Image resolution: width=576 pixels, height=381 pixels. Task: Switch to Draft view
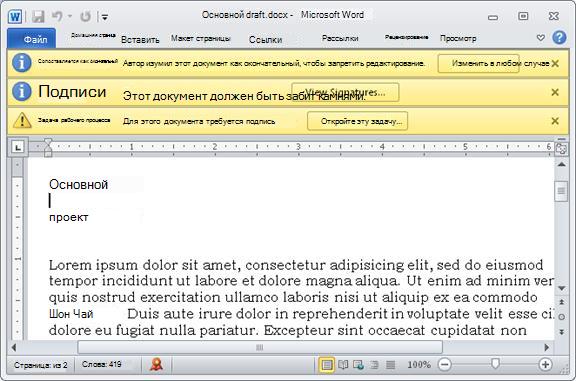(x=390, y=365)
